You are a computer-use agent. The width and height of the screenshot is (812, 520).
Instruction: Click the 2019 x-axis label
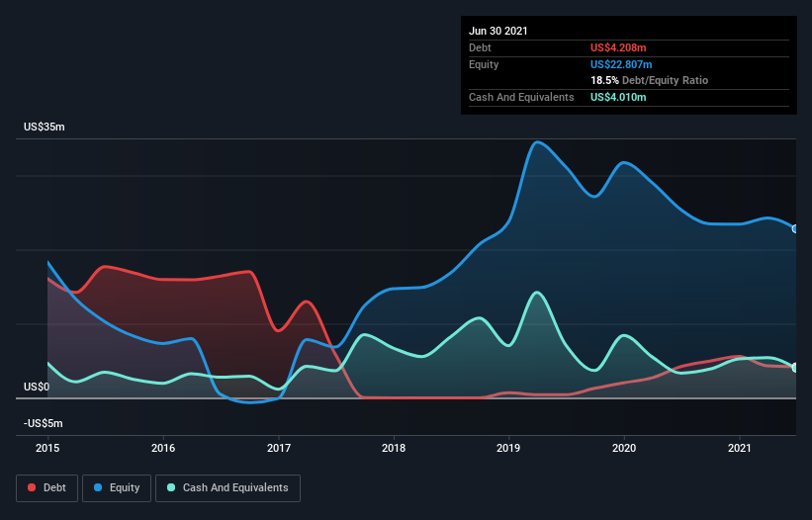click(x=508, y=448)
